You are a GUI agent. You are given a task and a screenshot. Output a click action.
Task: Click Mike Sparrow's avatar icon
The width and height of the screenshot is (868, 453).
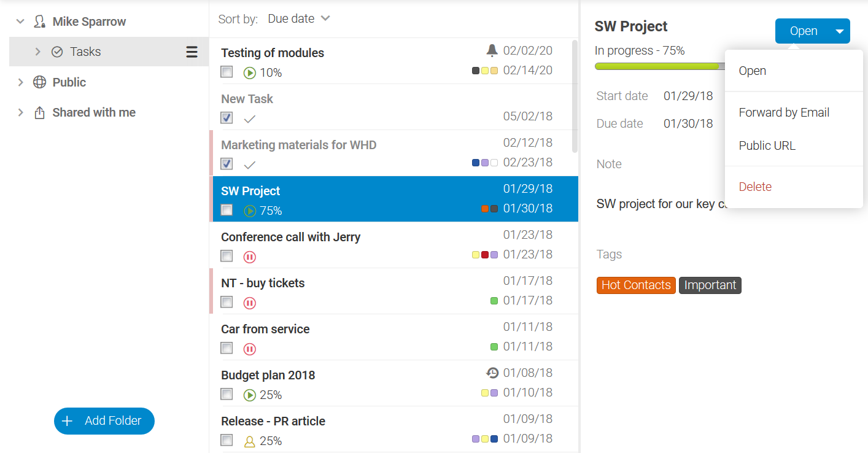(x=41, y=21)
